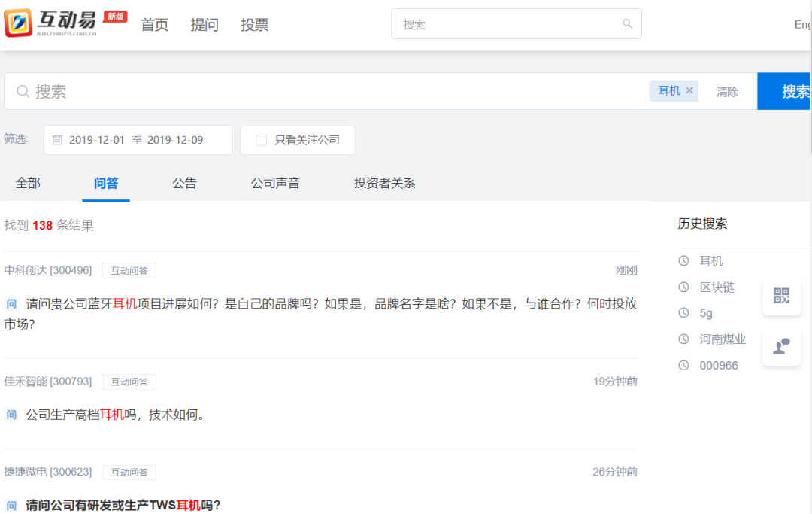Open the 蓝牙耳机项目进展 question

click(x=320, y=314)
